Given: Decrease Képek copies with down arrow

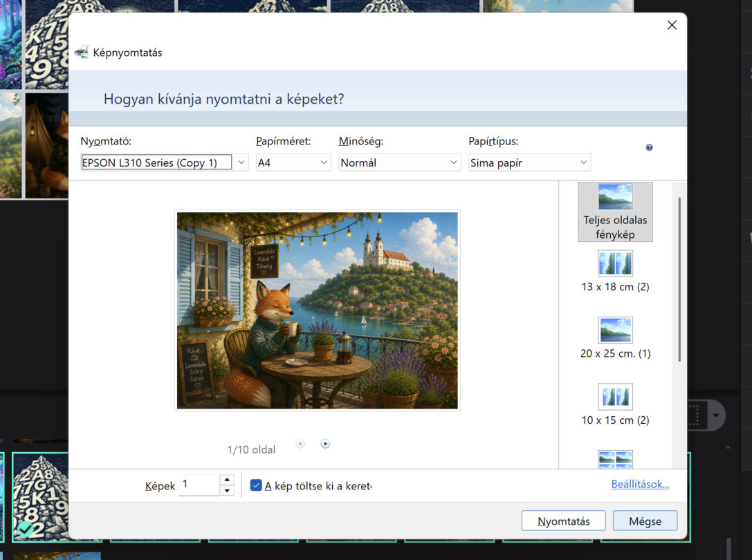Looking at the screenshot, I should pyautogui.click(x=227, y=490).
